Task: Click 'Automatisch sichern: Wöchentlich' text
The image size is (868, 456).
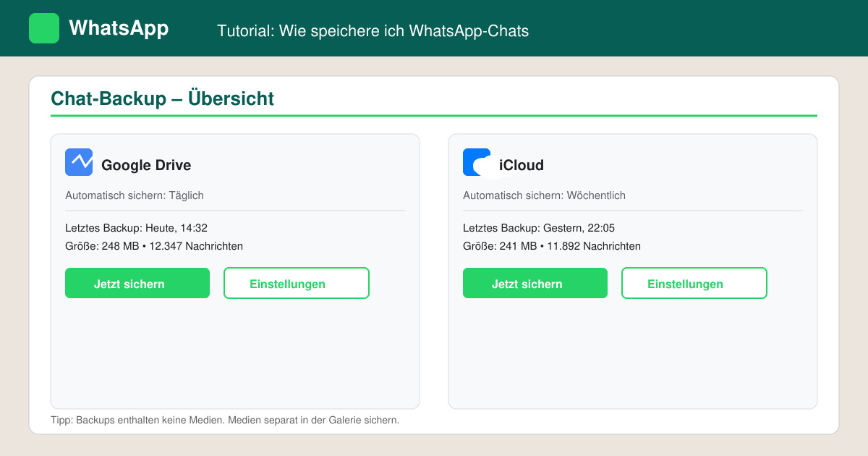Action: click(544, 195)
